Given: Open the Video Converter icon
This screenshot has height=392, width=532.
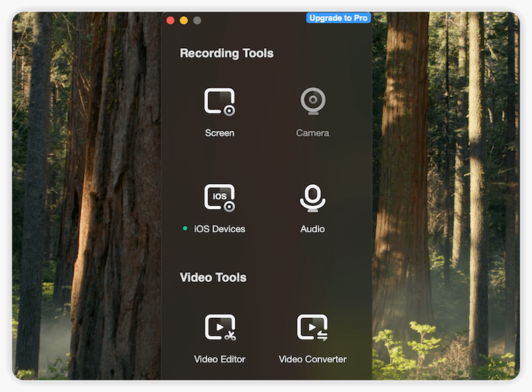Looking at the screenshot, I should pos(312,327).
